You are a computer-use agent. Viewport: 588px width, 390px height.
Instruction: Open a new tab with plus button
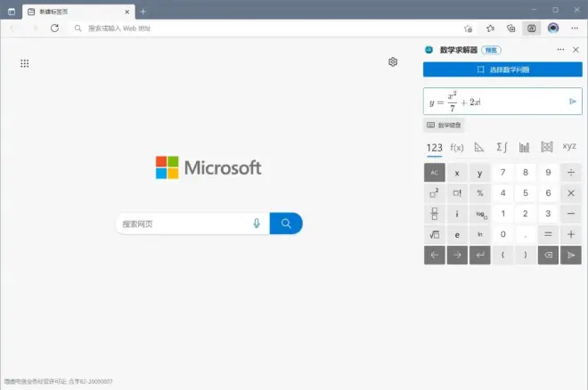143,12
